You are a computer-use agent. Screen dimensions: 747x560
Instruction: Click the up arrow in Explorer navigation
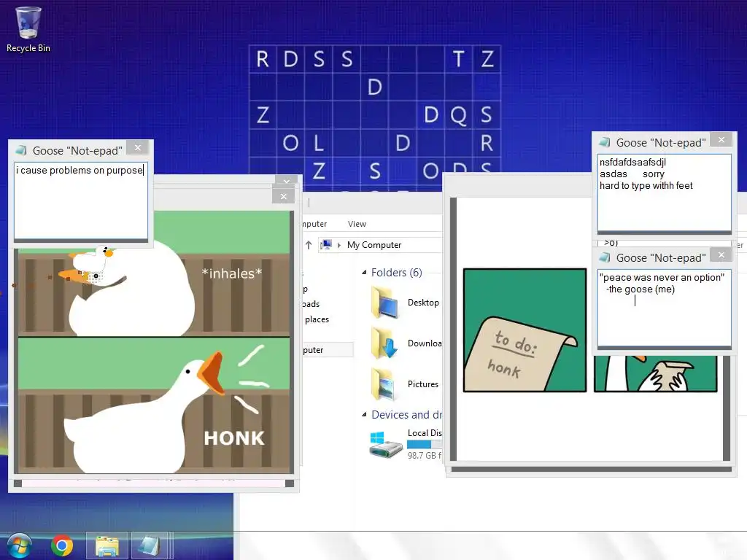309,245
